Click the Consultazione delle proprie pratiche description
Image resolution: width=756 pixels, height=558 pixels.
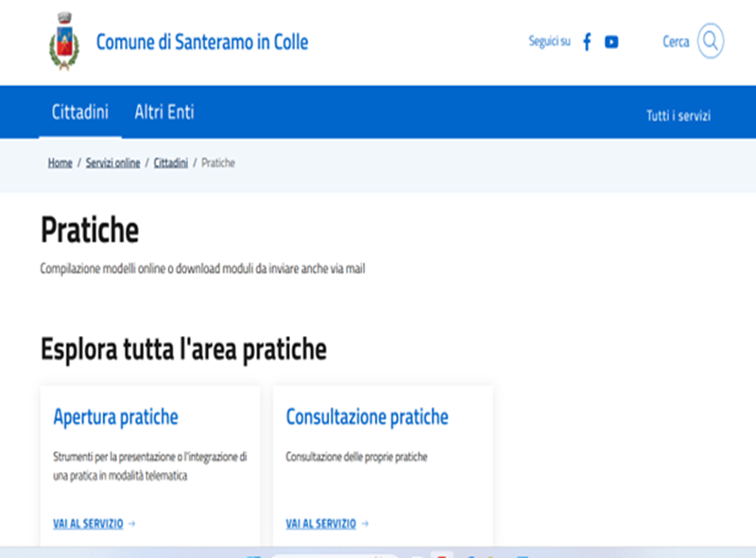[356, 456]
